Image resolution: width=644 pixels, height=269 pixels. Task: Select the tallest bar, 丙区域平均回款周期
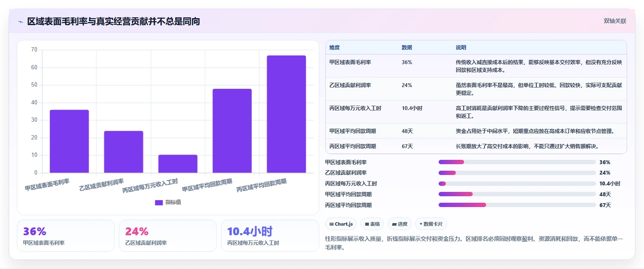(x=286, y=114)
